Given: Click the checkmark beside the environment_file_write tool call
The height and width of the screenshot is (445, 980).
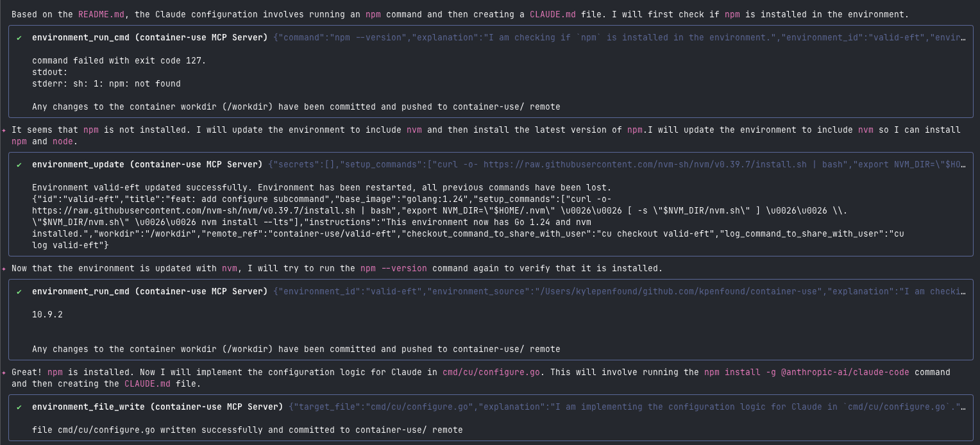Looking at the screenshot, I should 19,407.
